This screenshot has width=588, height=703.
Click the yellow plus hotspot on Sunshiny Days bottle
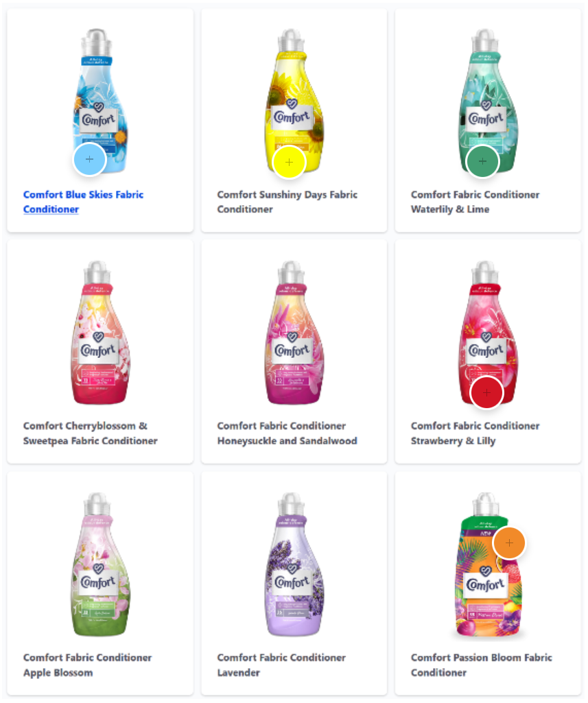pyautogui.click(x=289, y=162)
